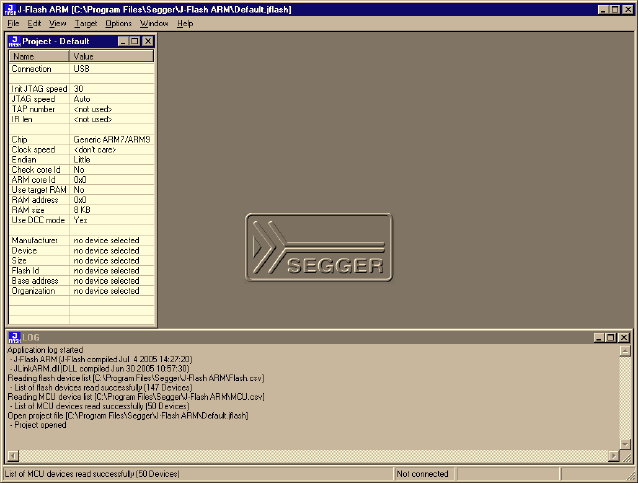This screenshot has width=638, height=483.
Task: Open the View menu
Action: [x=57, y=24]
